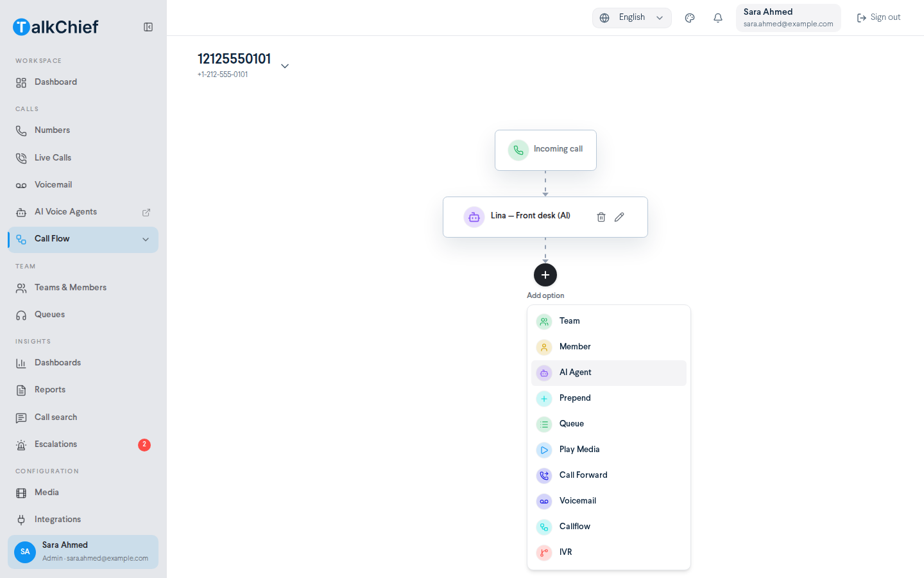
Task: Open Dashboards under Insights
Action: (x=83, y=363)
